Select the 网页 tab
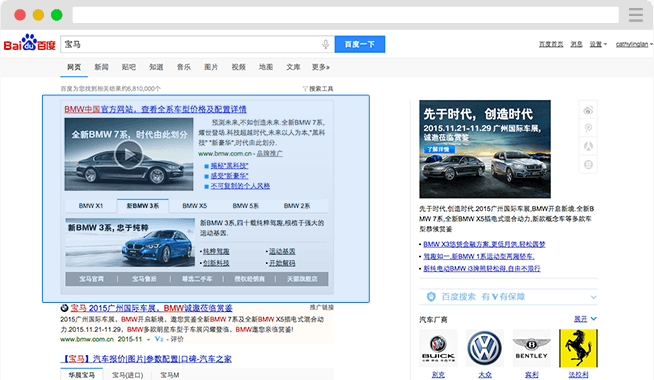 pos(74,67)
